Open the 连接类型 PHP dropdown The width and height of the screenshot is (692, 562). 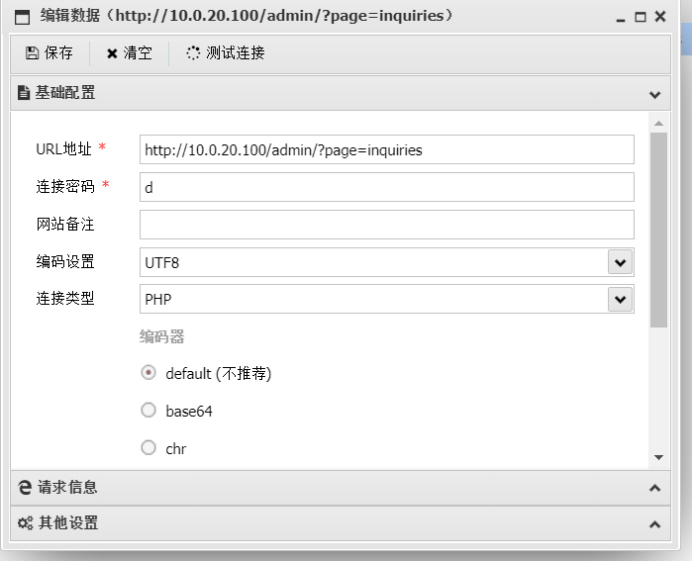[x=620, y=299]
